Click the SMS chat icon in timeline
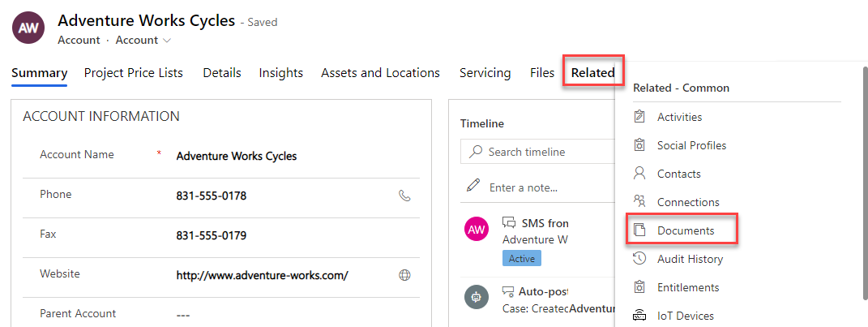 (509, 223)
